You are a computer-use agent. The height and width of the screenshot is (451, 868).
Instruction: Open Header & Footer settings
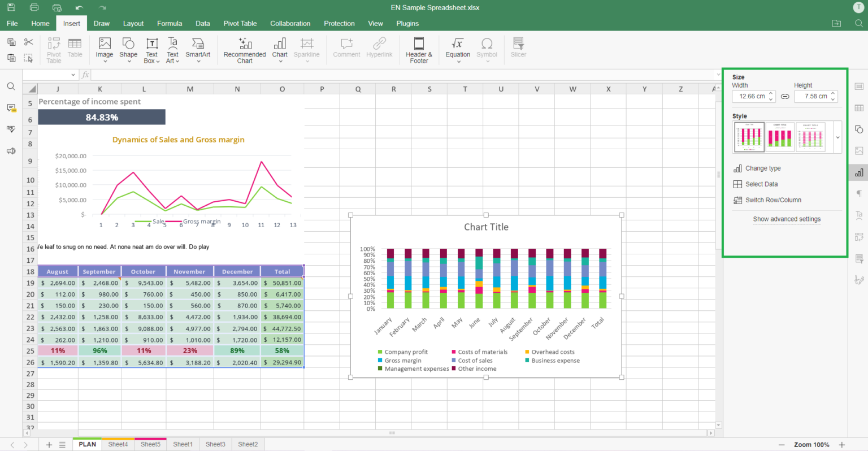pos(418,50)
